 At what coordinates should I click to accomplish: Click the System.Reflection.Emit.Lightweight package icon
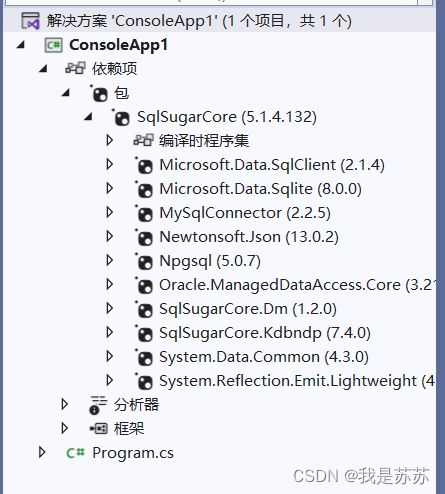144,381
